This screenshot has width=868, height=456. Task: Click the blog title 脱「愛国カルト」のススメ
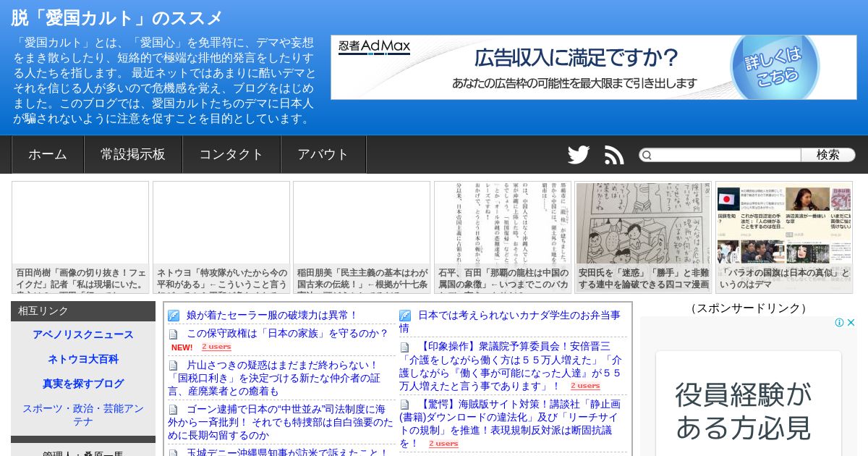coord(117,18)
